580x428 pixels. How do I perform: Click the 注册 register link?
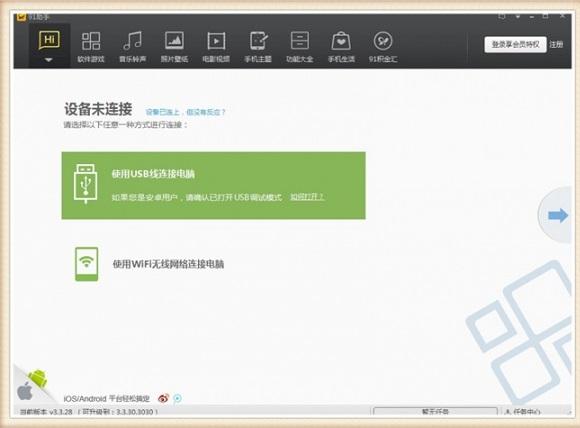click(556, 44)
